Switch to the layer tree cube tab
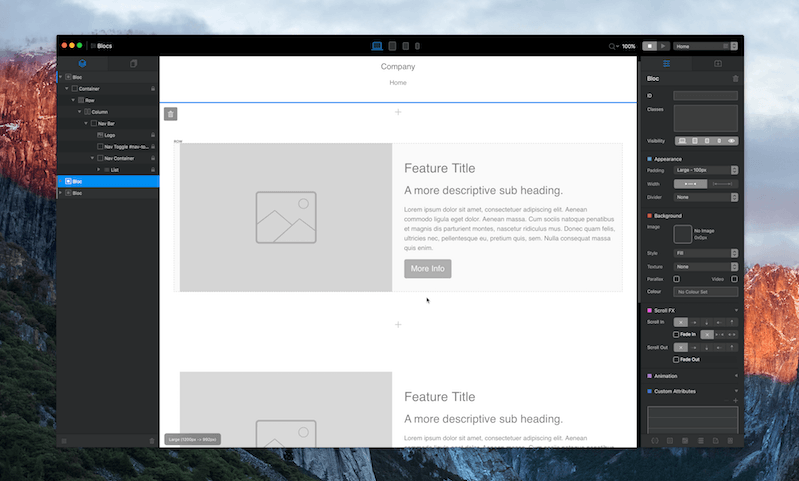799x481 pixels. [82, 63]
